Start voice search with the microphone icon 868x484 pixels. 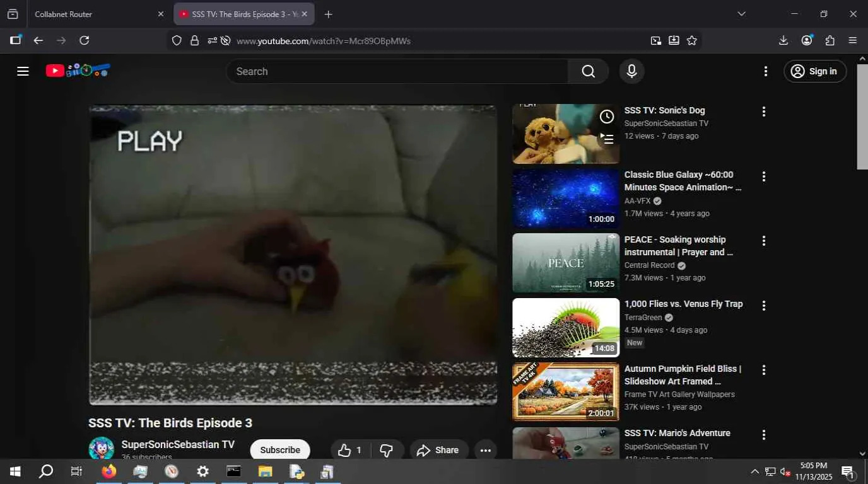[631, 71]
